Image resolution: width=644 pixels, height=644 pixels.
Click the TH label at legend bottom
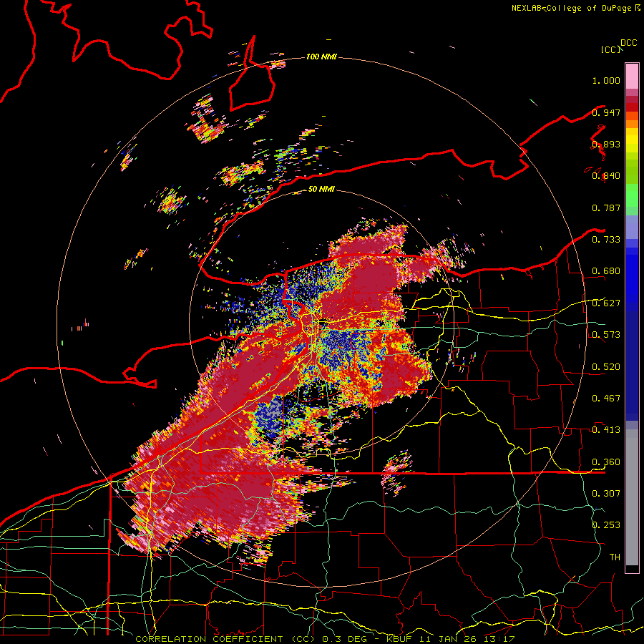point(615,557)
